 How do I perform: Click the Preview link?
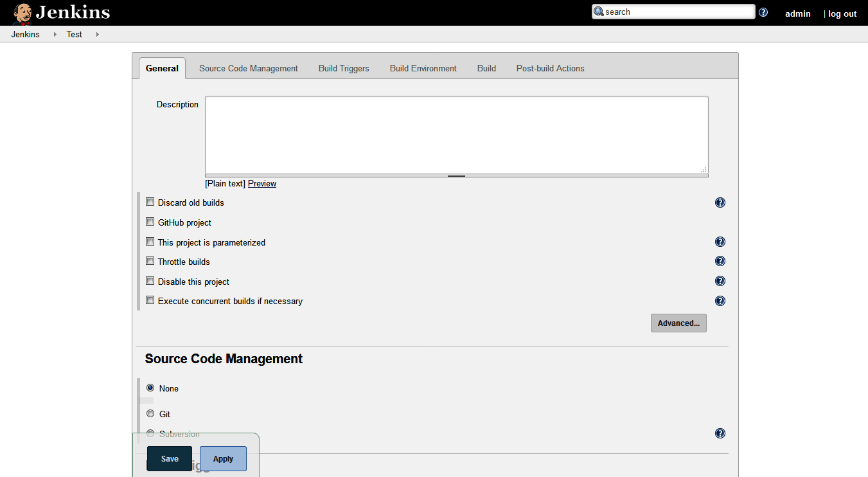[x=261, y=183]
